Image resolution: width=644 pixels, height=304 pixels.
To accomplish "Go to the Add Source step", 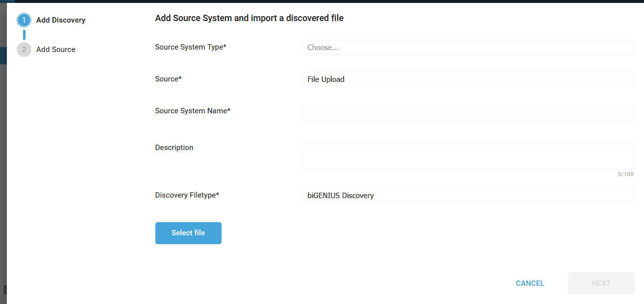I will click(56, 50).
